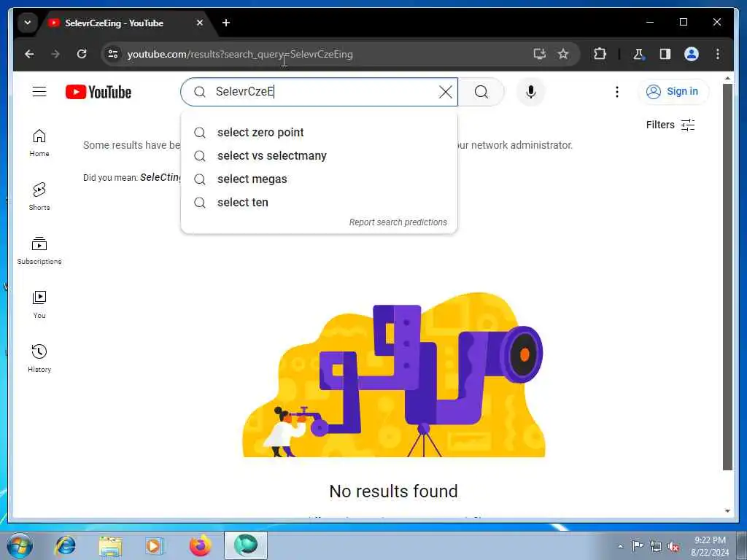Open Chrome Labs flask icon

pos(638,54)
